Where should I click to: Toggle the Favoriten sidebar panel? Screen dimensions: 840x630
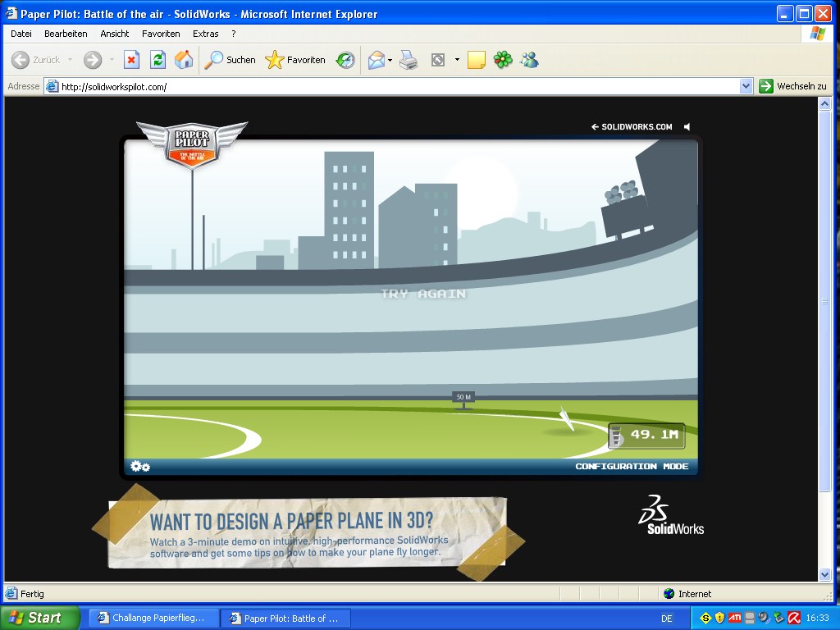(296, 60)
